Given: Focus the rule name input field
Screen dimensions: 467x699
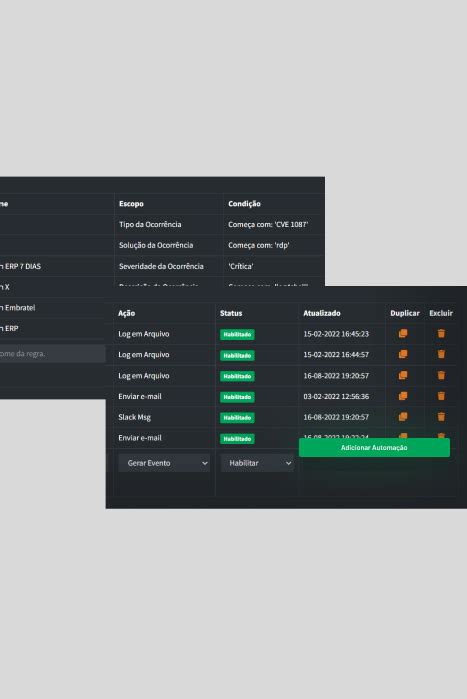Looking at the screenshot, I should 53,354.
